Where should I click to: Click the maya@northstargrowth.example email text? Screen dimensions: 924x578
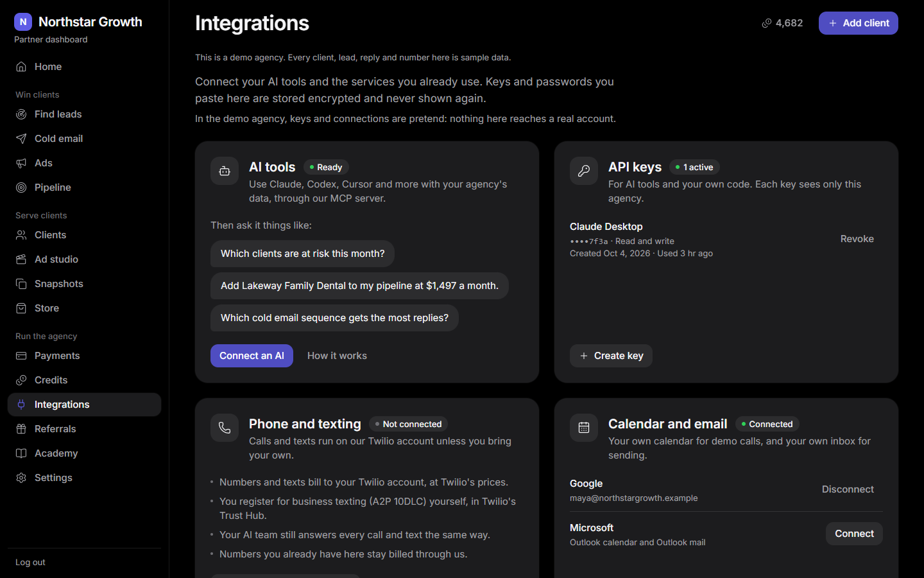tap(633, 498)
